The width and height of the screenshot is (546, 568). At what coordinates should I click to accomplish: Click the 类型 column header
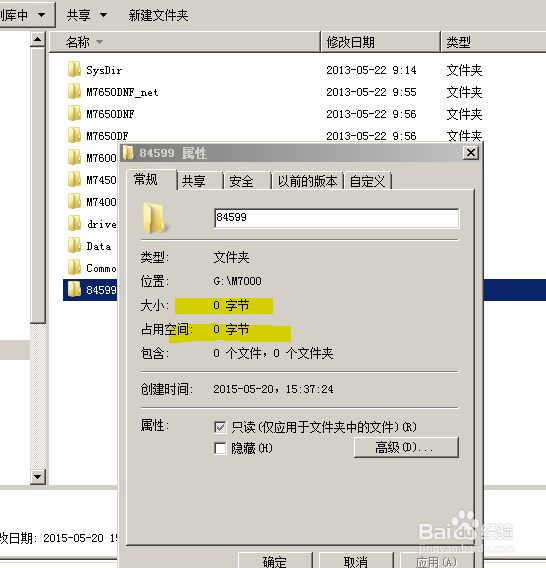point(493,42)
